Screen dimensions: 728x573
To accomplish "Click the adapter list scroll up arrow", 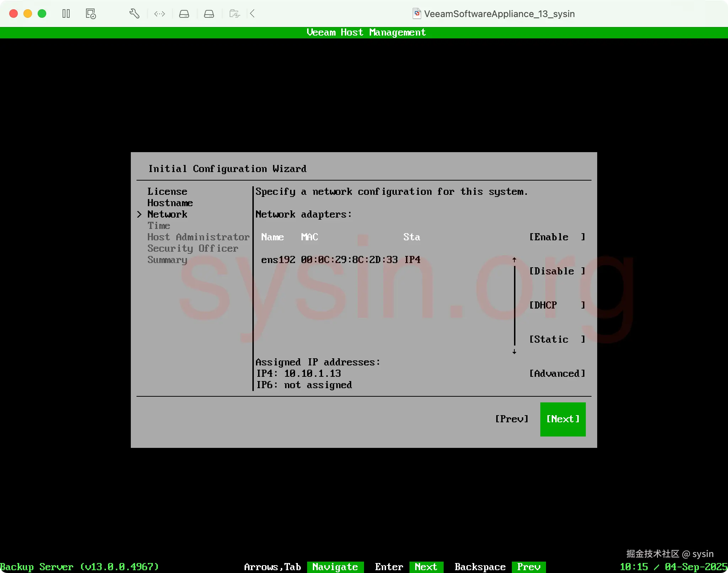I will pyautogui.click(x=514, y=260).
